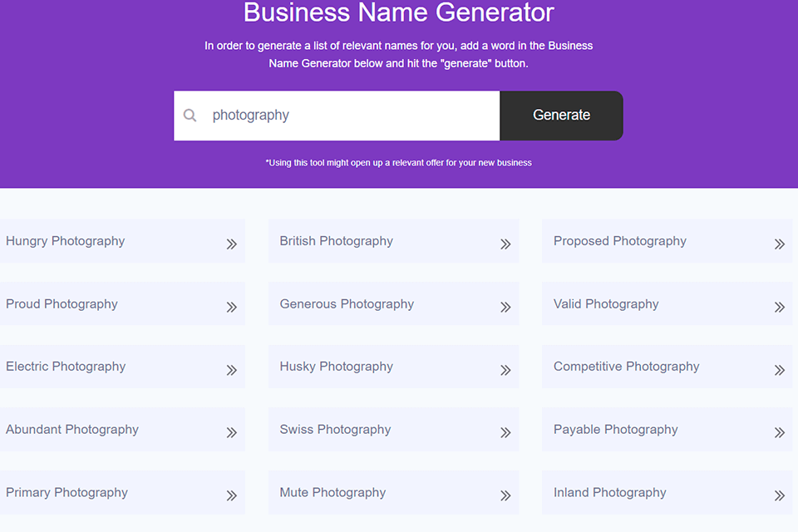Click the double-arrow icon beside Inland Photography
The image size is (798, 532).
pyautogui.click(x=780, y=495)
